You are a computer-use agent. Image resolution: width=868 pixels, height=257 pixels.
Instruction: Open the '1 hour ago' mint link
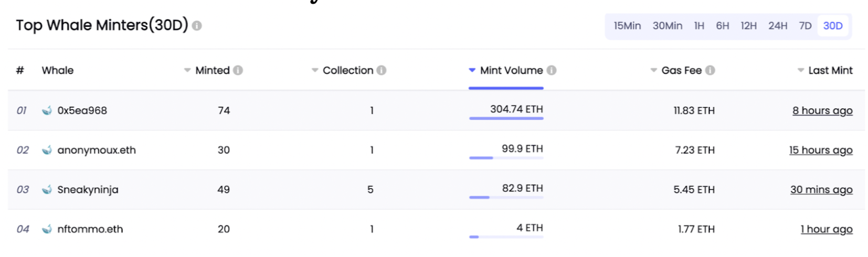point(827,229)
